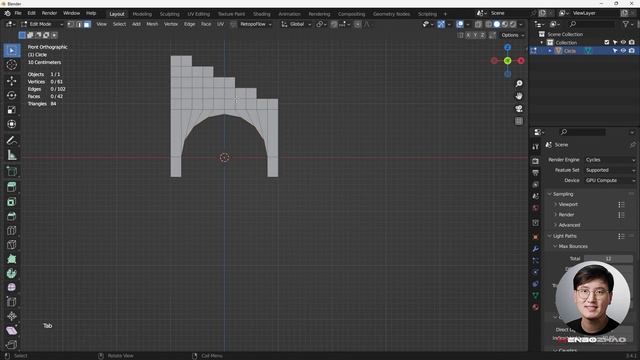Select the Smooth tool
Screen dimensions: 640x360
[11, 287]
